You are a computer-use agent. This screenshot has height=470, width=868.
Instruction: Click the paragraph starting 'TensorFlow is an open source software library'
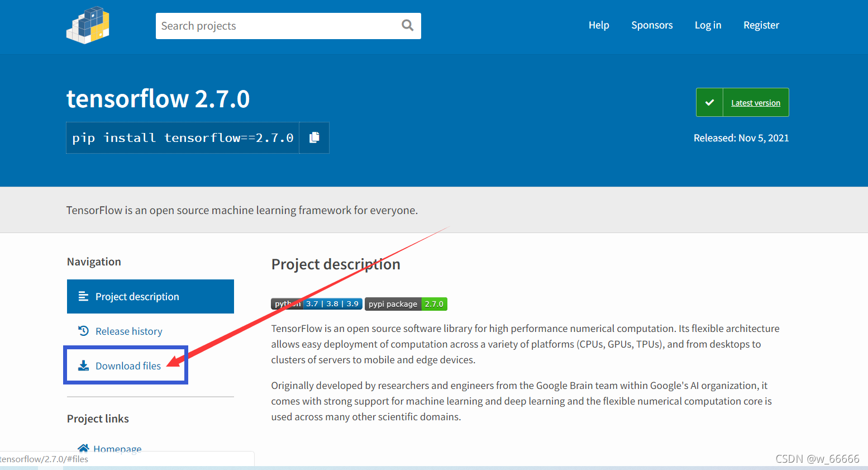coord(526,344)
